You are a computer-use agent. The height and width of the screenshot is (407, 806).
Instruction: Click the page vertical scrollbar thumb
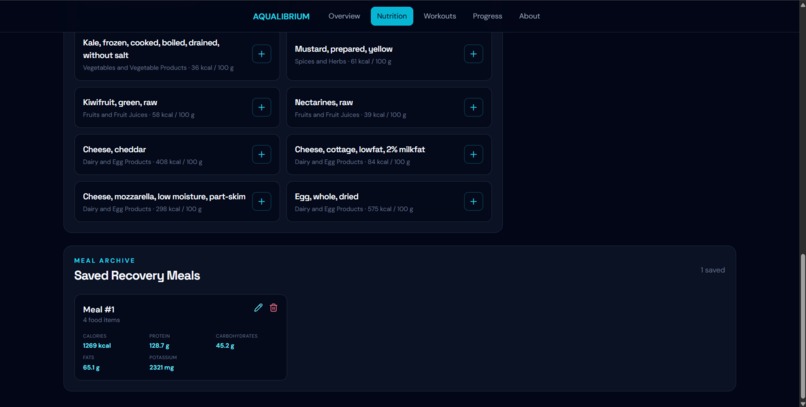click(802, 326)
